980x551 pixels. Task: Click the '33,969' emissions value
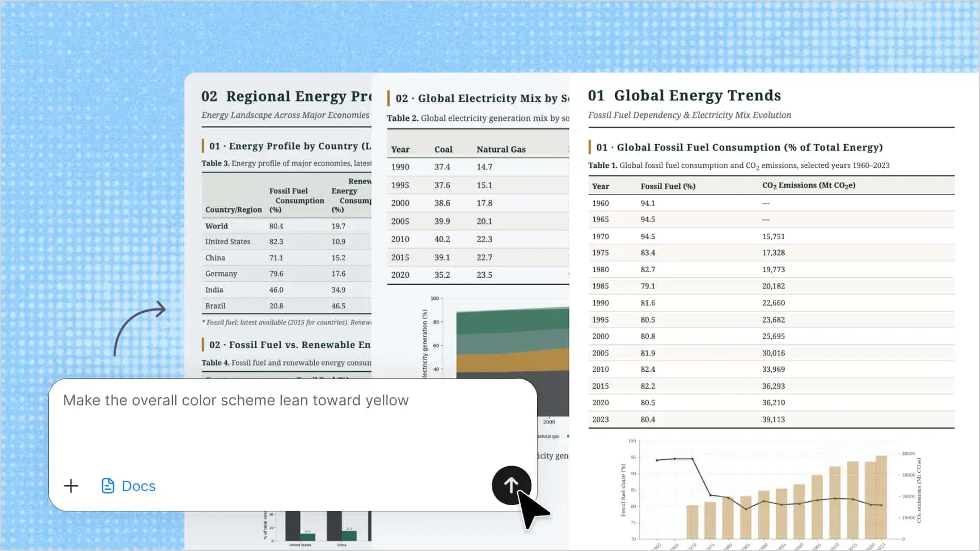click(x=774, y=369)
